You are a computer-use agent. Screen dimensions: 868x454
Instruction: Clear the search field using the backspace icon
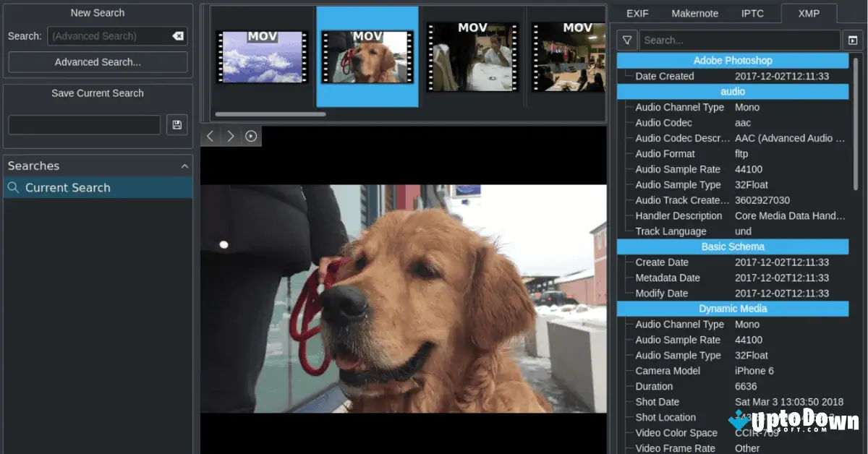179,35
